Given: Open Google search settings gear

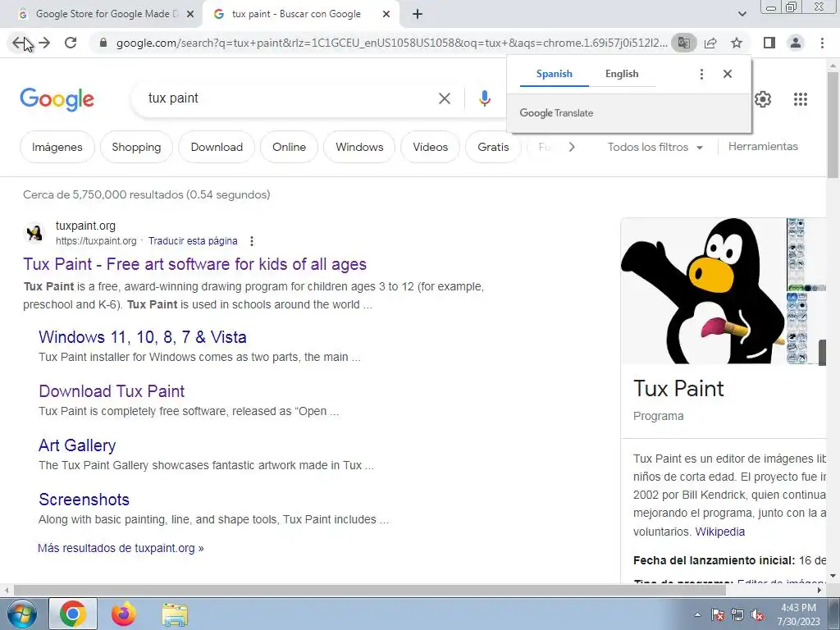Looking at the screenshot, I should 762,99.
